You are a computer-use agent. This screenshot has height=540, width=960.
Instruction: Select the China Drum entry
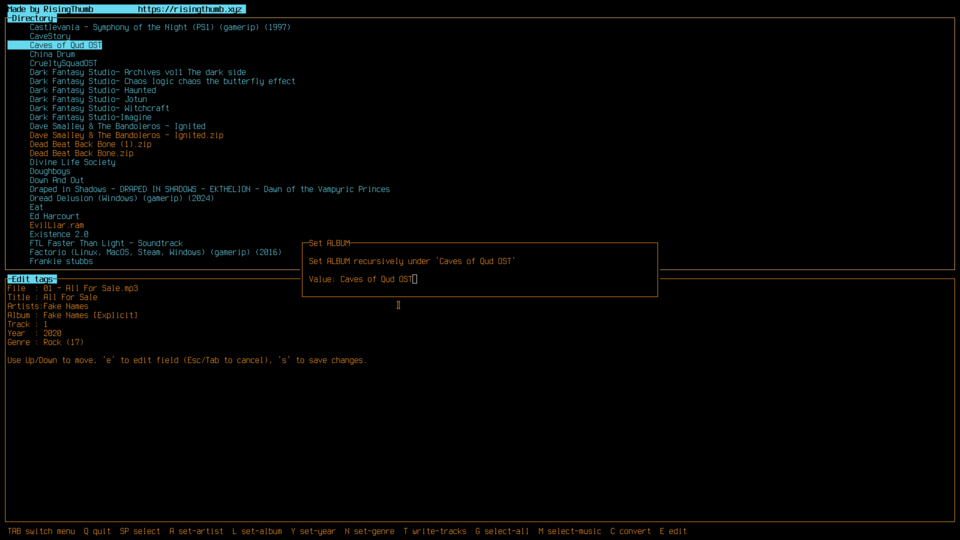[52, 54]
